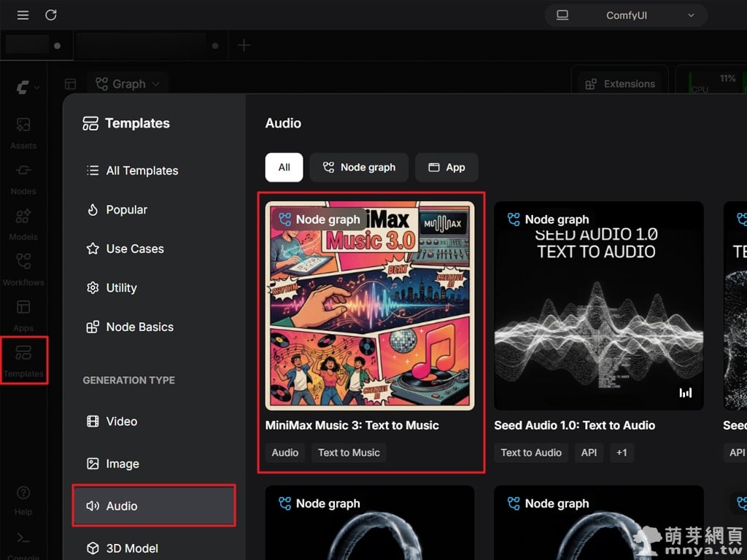Choose the Node graph filter tab
Viewport: 747px width, 560px height.
[x=359, y=167]
